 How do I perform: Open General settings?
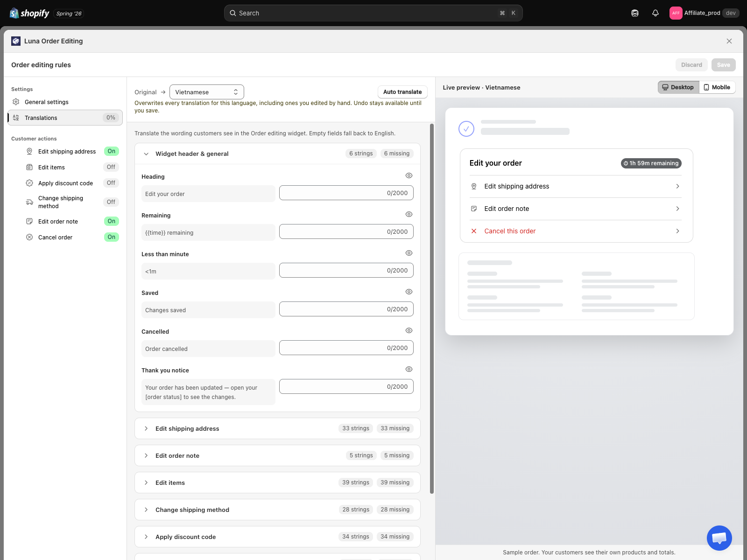pos(65,102)
